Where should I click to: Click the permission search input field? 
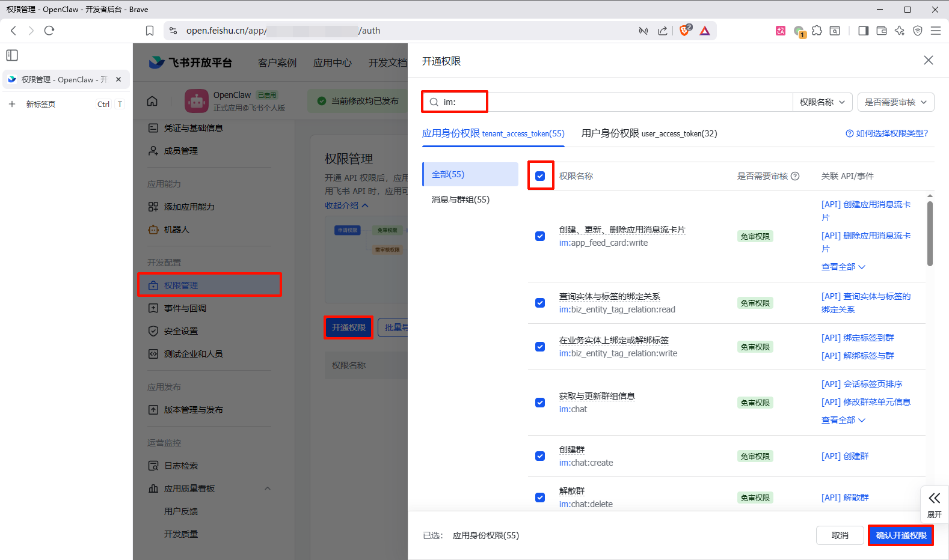pos(607,102)
